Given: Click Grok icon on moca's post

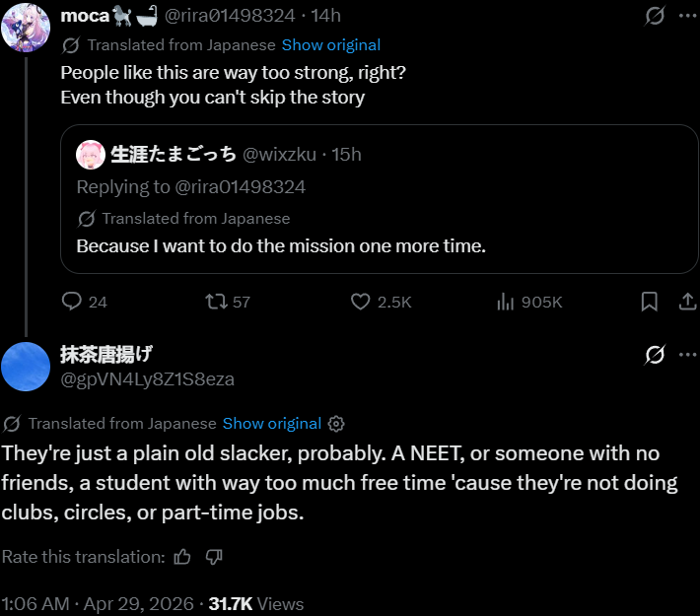Looking at the screenshot, I should pyautogui.click(x=655, y=16).
